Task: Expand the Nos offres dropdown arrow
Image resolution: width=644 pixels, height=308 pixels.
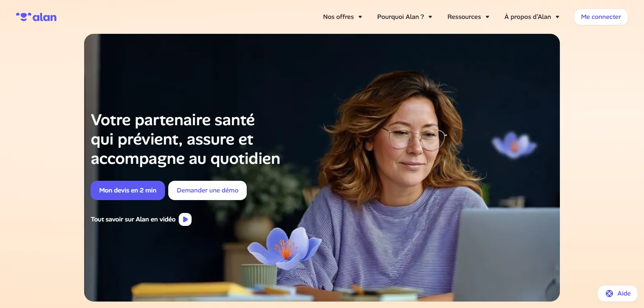Action: [360, 17]
